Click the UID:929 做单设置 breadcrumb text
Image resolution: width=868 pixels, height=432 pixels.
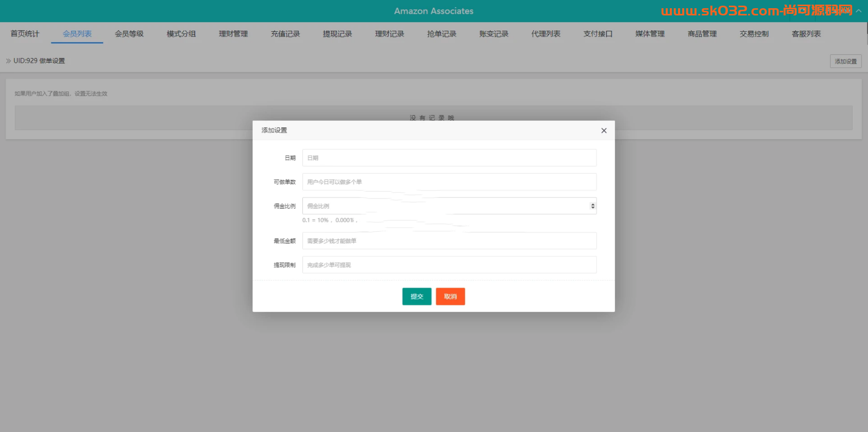(39, 61)
